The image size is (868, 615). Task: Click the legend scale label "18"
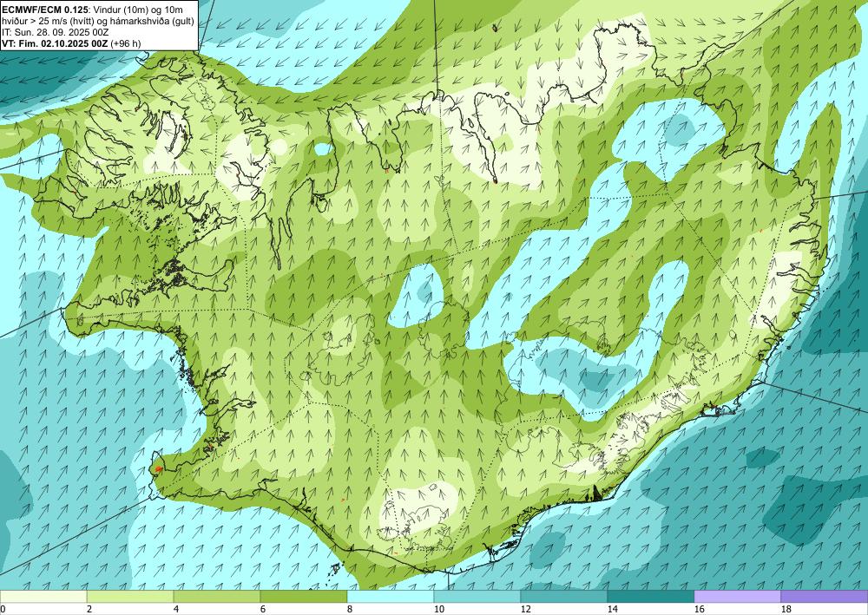pos(786,610)
